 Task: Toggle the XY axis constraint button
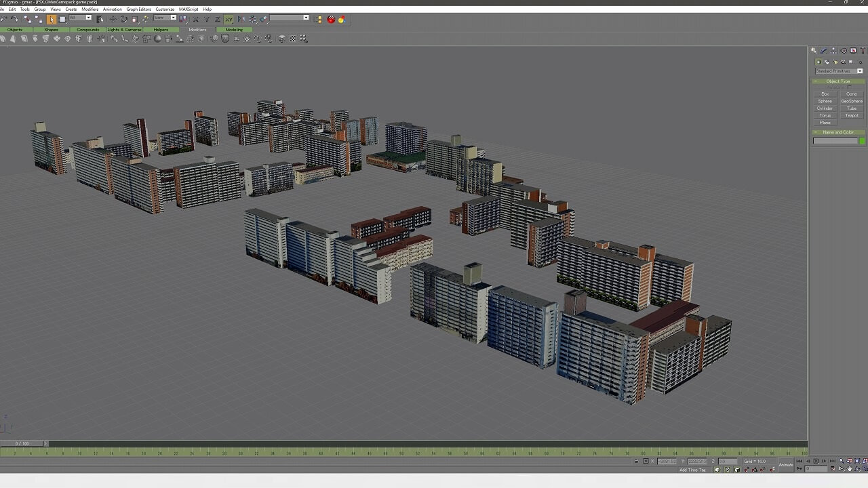(229, 19)
